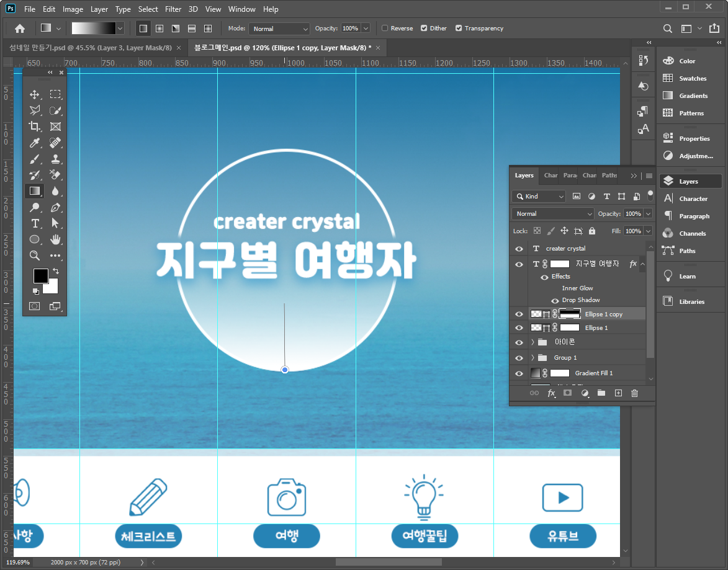Toggle Drop Shadow effect visibility
The image size is (728, 570).
pyautogui.click(x=555, y=300)
